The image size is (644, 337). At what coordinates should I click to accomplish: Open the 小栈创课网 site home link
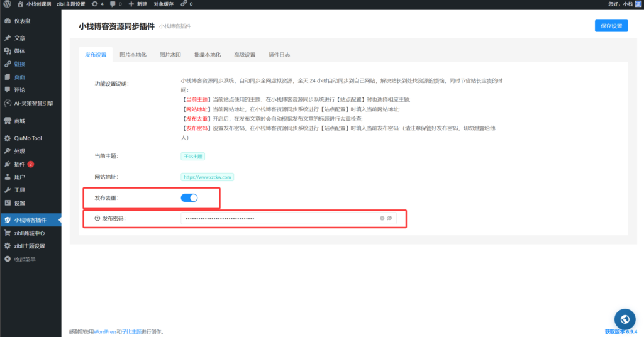click(x=35, y=4)
